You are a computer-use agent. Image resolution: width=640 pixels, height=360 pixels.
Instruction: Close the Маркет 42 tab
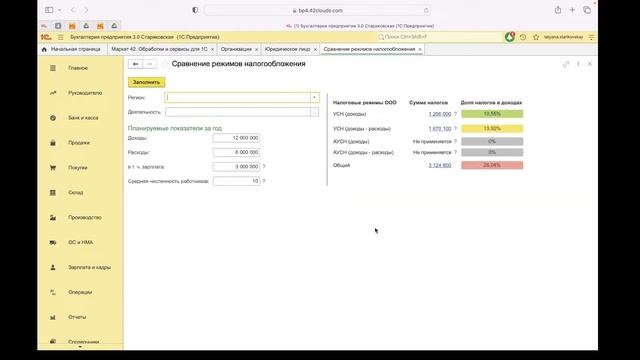pos(212,49)
